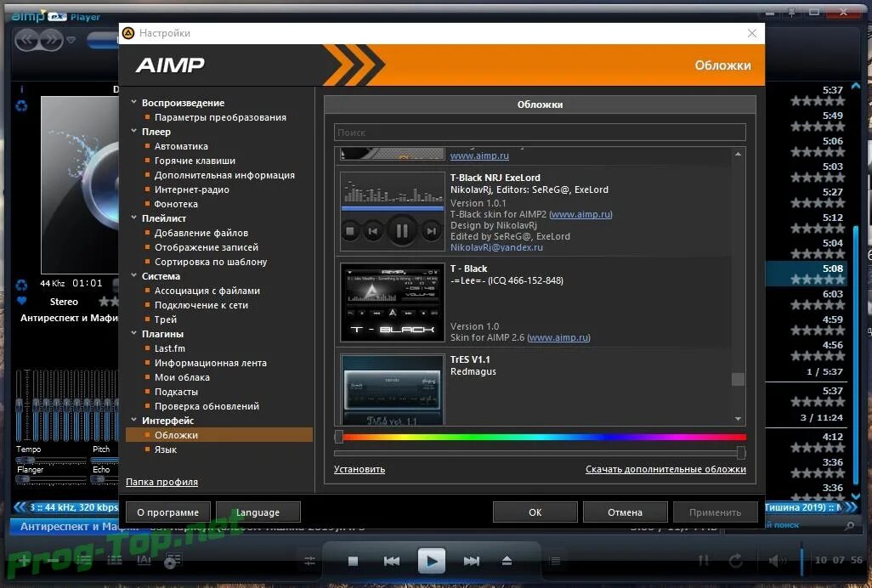
Task: Click the rainbow hue slider handle
Action: 338,437
